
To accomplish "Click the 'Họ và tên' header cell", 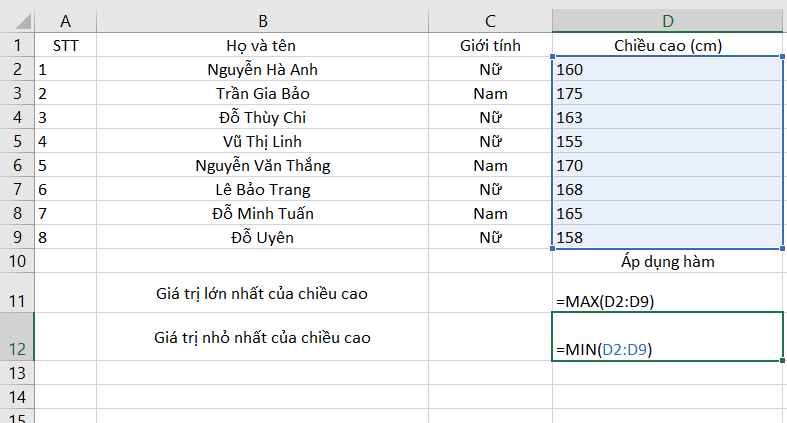I will coord(262,45).
